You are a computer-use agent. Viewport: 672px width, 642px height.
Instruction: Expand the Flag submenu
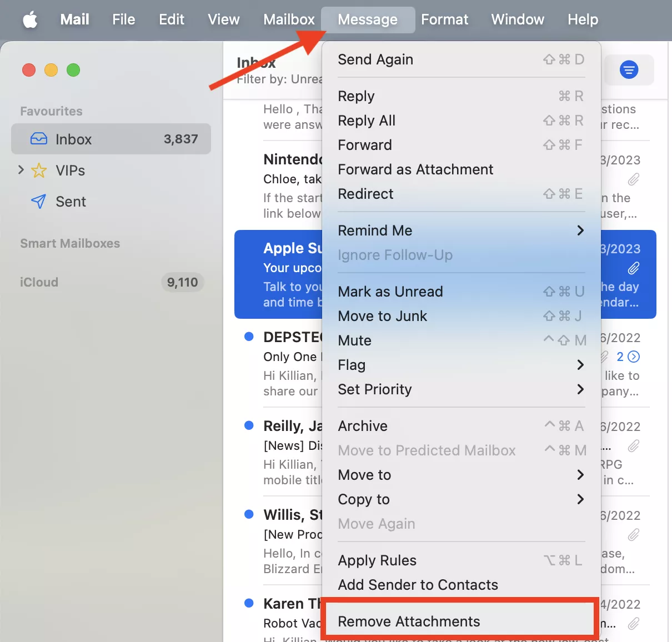461,365
